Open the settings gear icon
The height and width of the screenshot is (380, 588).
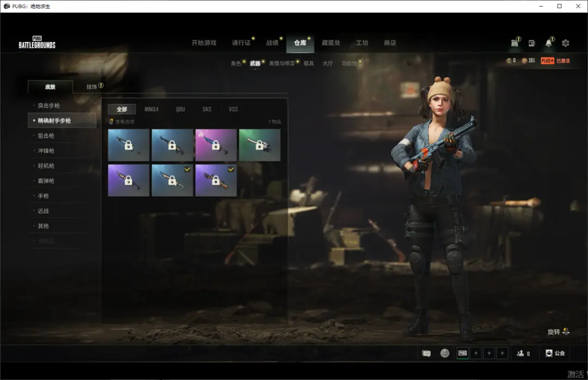click(x=565, y=43)
